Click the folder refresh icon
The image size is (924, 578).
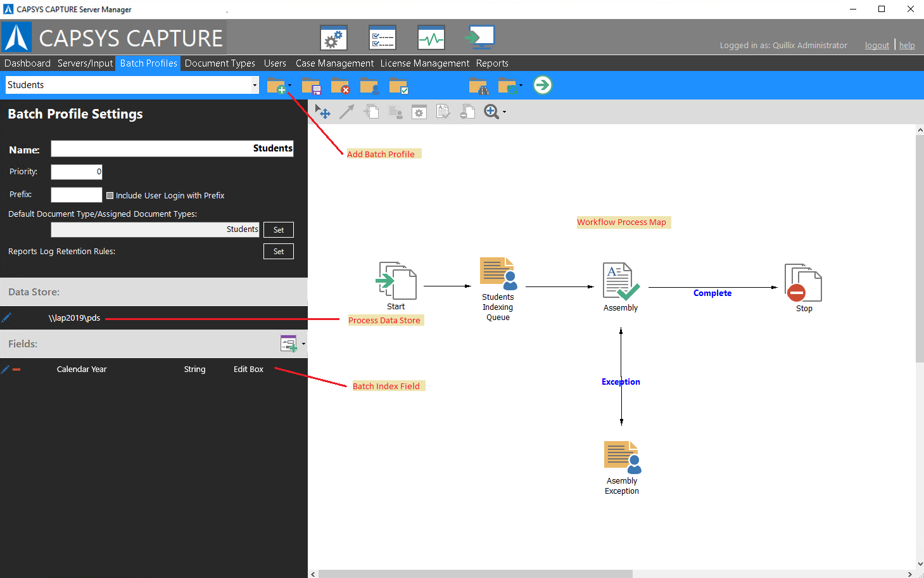pos(507,86)
